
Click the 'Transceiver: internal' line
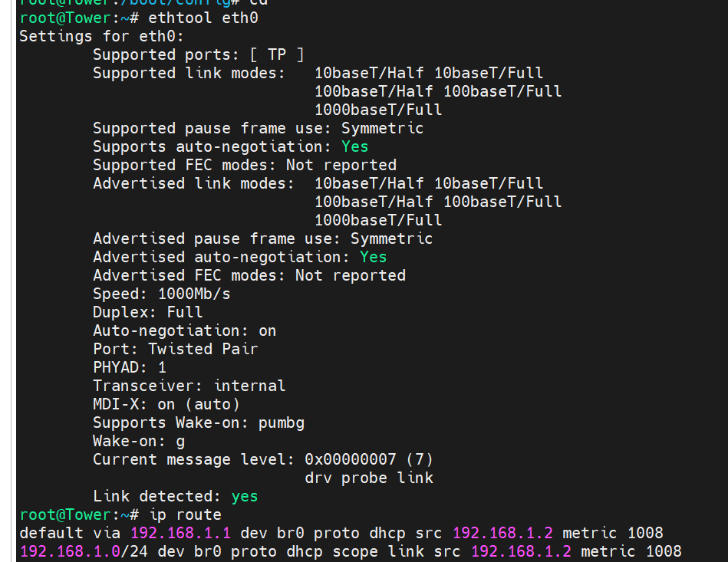click(189, 386)
